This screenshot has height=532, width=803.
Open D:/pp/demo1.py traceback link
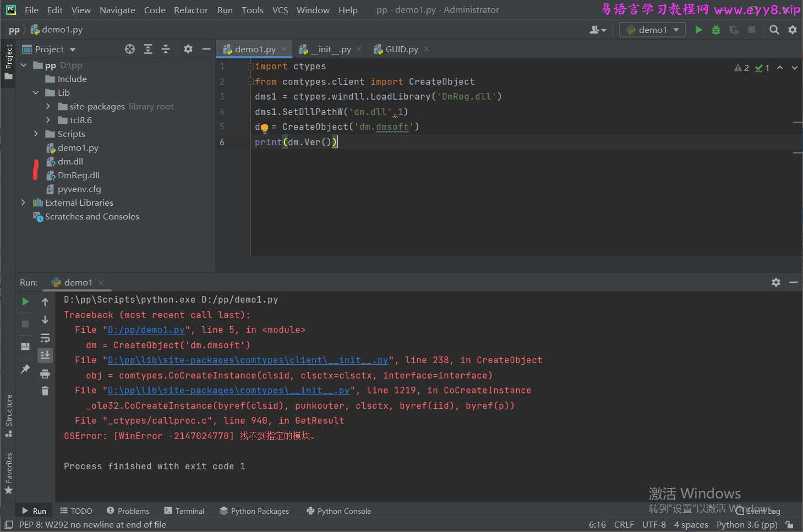(146, 330)
